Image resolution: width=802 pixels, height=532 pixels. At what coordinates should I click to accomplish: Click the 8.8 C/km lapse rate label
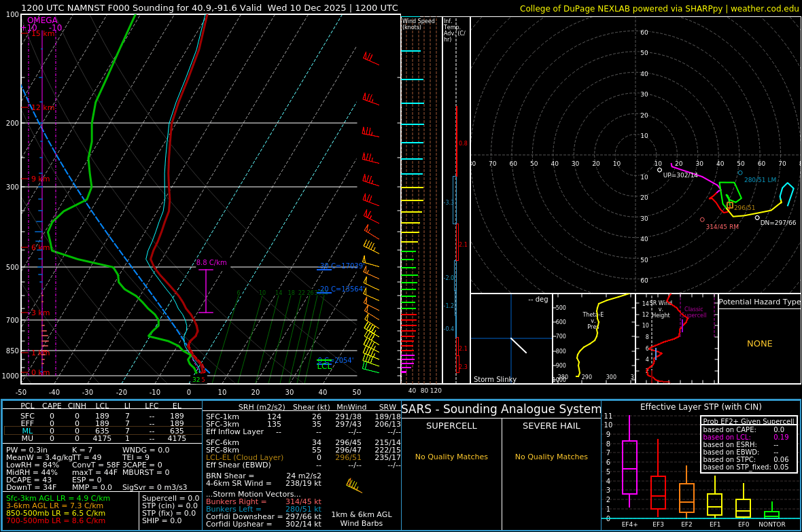point(211,262)
